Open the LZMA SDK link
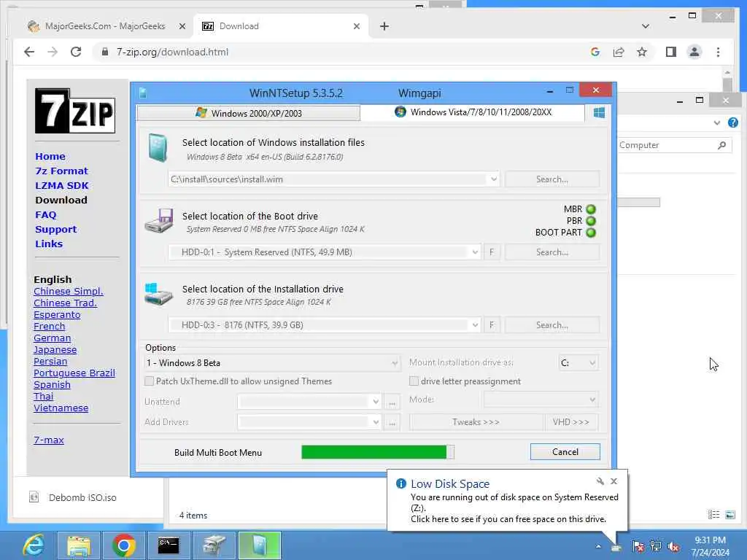This screenshot has height=560, width=747. pyautogui.click(x=62, y=186)
